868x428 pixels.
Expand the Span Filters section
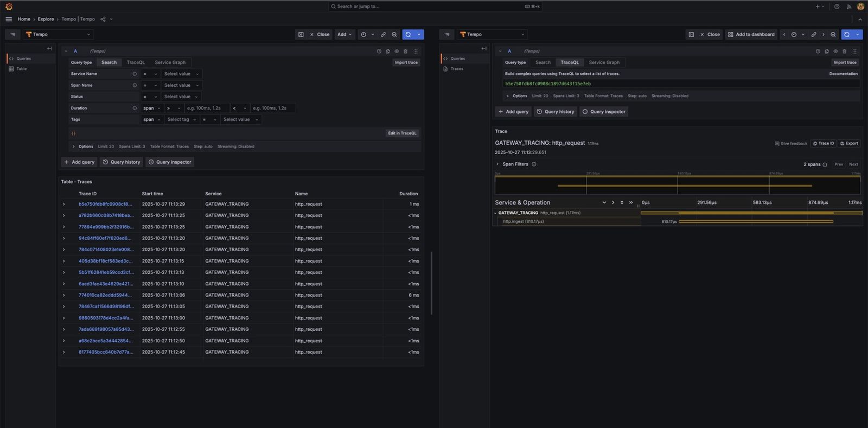pos(497,164)
